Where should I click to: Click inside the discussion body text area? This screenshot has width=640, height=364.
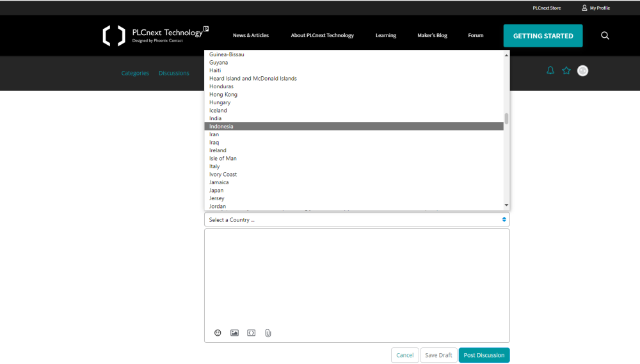(x=356, y=275)
